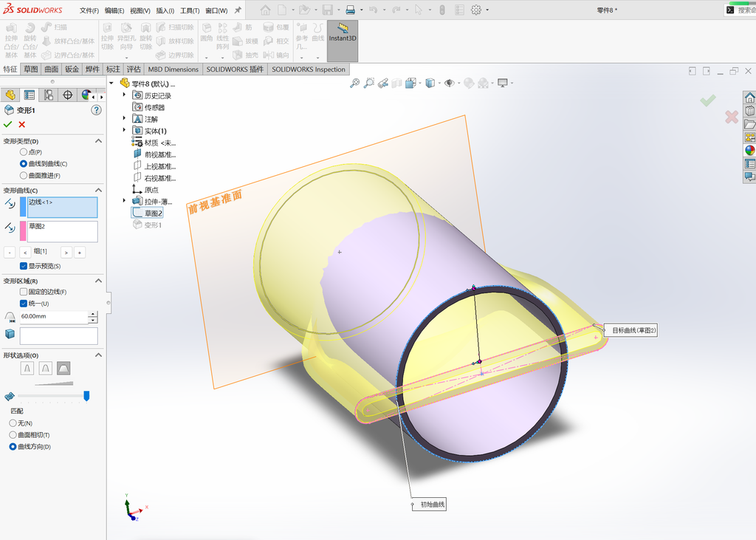
Task: Select the 曲面相切(T) matching option
Action: click(13, 435)
